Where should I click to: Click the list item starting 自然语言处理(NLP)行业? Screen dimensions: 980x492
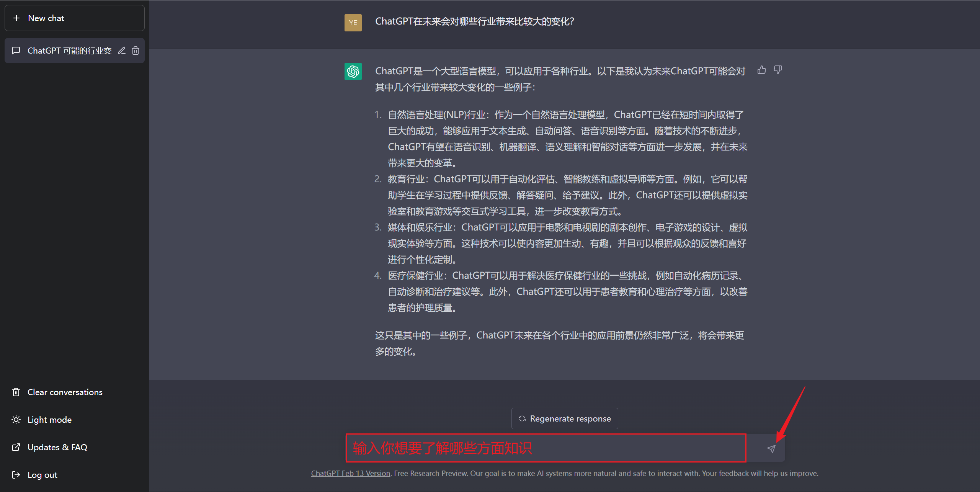(x=567, y=139)
